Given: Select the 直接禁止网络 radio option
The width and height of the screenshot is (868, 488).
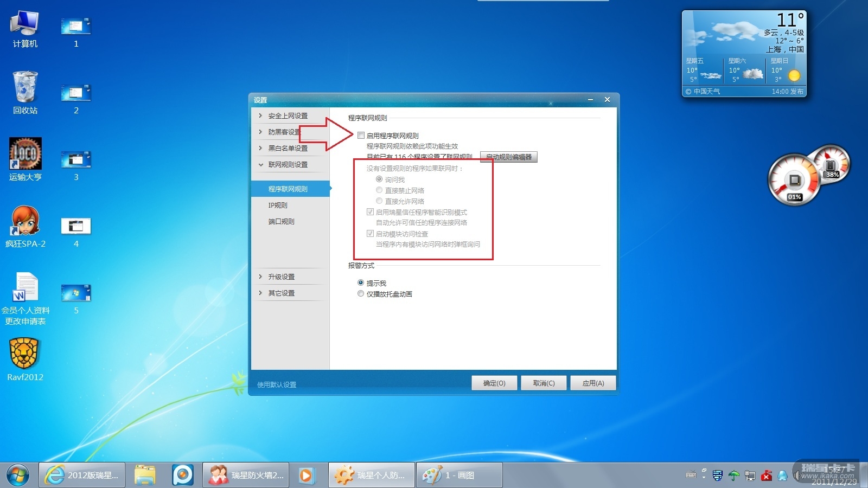Looking at the screenshot, I should 379,190.
